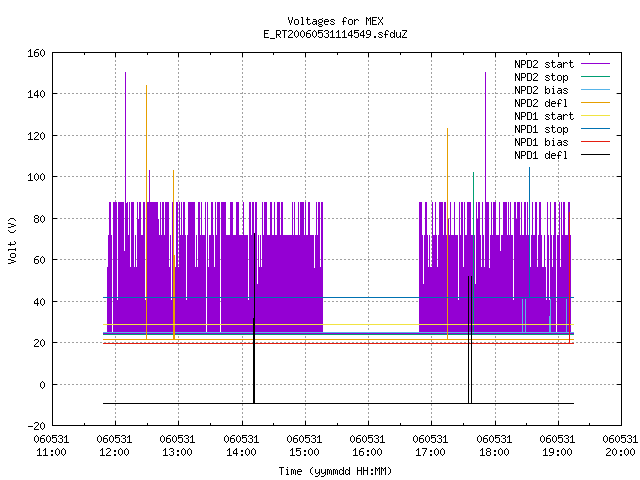
Task: Click the "NPD1 start" legend label
Action: click(x=544, y=116)
